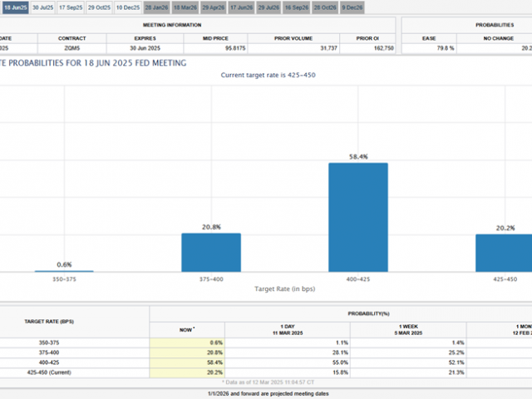This screenshot has width=532, height=399.
Task: Click the 20.2% bar for 425-450
Action: tap(504, 253)
